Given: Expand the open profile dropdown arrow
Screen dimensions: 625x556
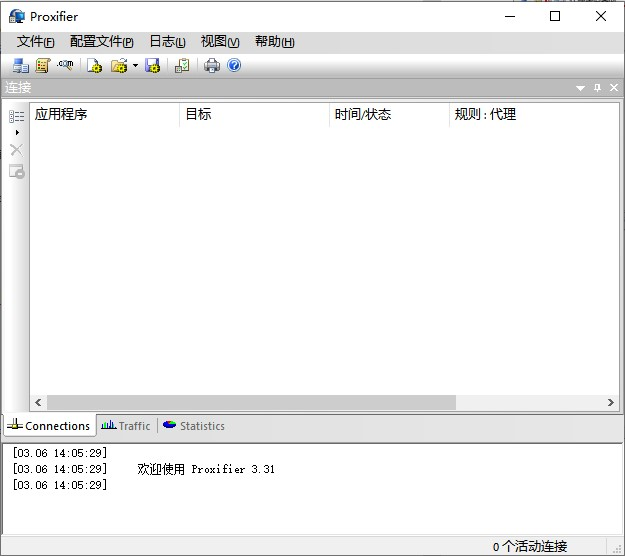Looking at the screenshot, I should [135, 66].
